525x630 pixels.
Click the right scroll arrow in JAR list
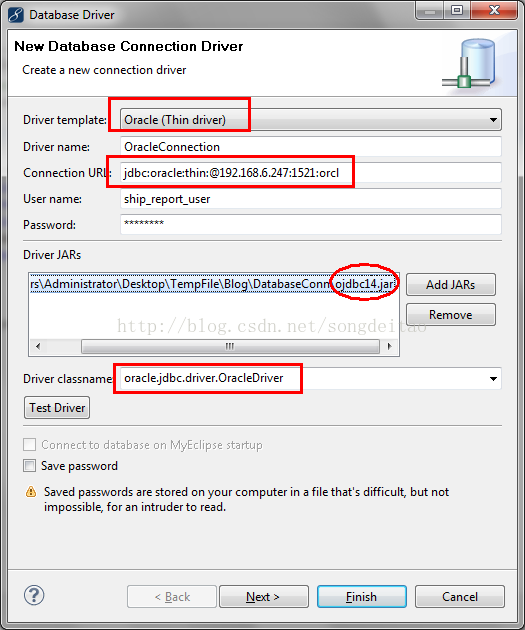click(x=389, y=346)
